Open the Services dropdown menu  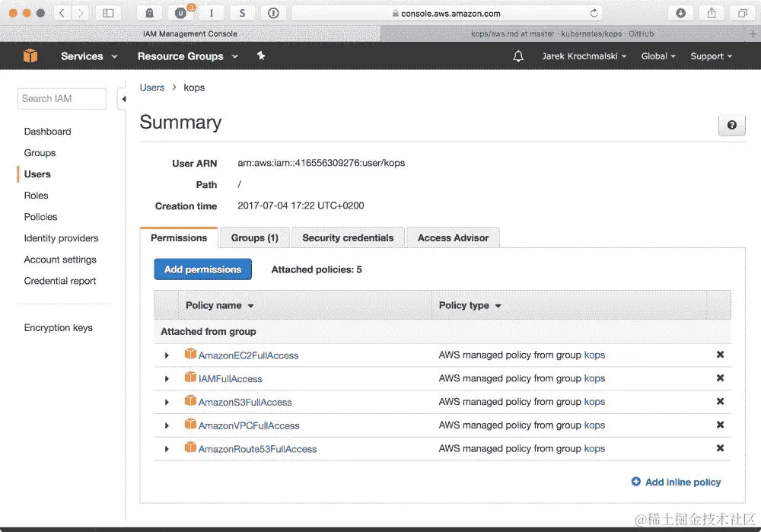[89, 56]
